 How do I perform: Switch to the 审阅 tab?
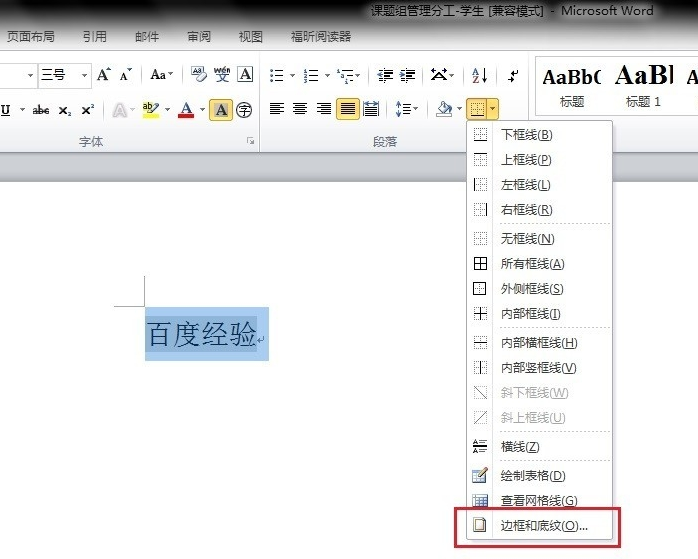(199, 36)
